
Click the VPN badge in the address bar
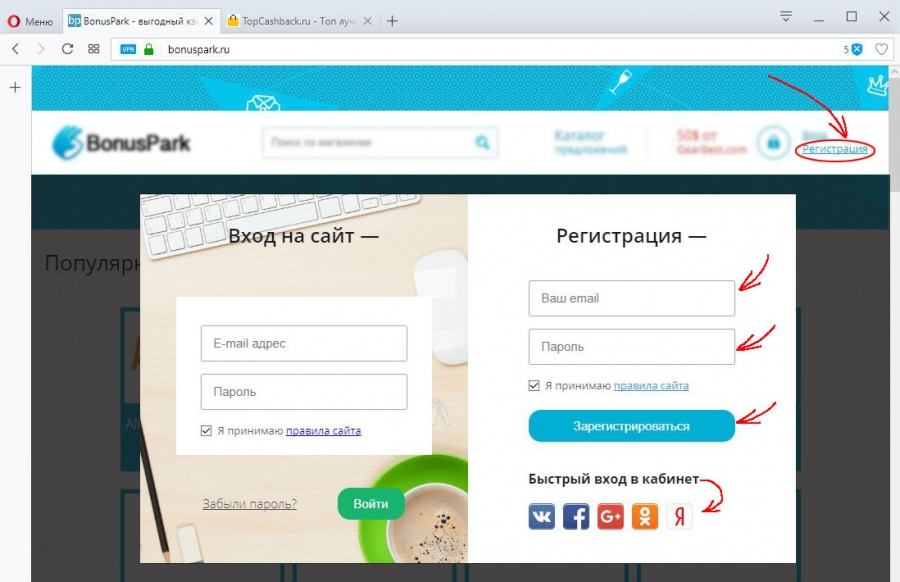coord(128,49)
